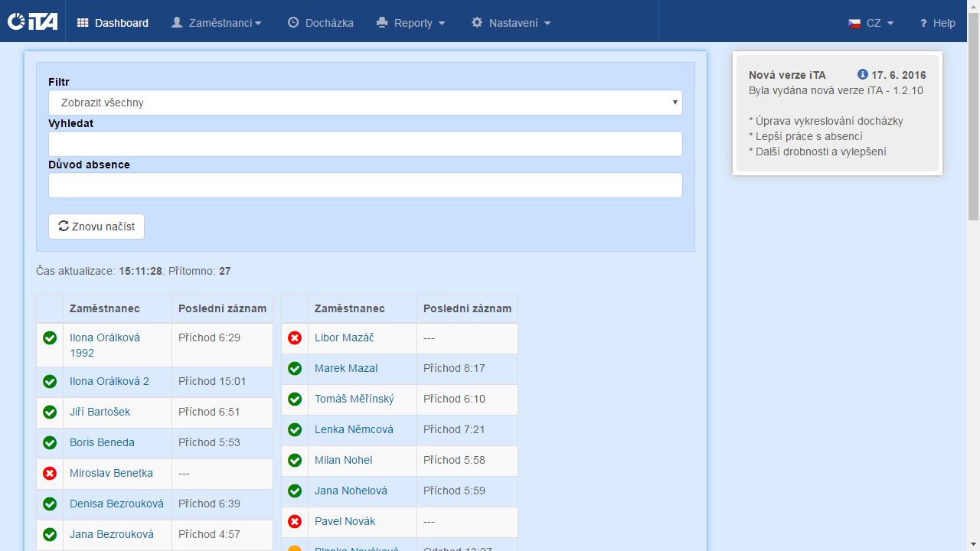Open employee link Boris Beneda
This screenshot has width=980, height=551.
[x=102, y=442]
